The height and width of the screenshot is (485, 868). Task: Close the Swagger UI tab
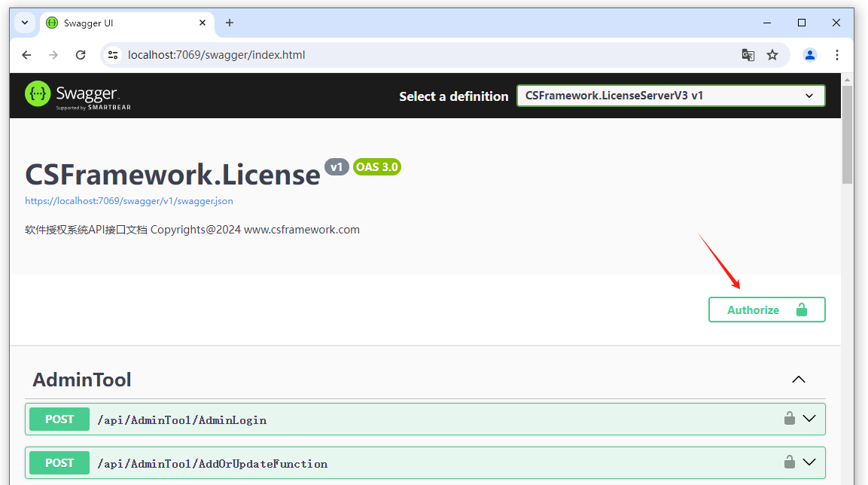203,23
